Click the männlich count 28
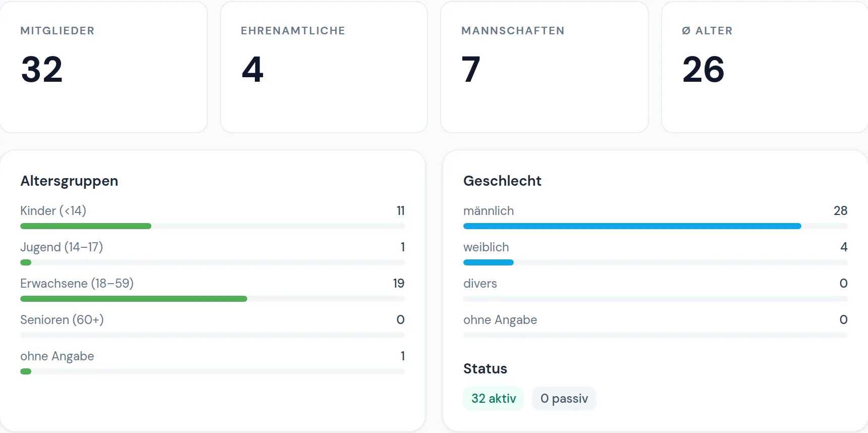The image size is (868, 433). coord(840,210)
